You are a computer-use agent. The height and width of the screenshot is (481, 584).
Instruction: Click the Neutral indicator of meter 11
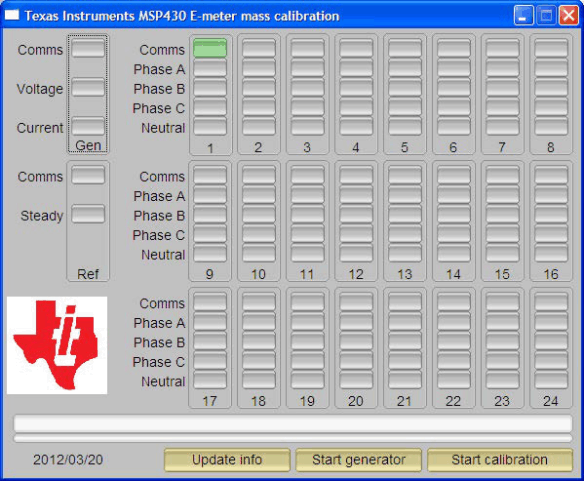point(308,253)
